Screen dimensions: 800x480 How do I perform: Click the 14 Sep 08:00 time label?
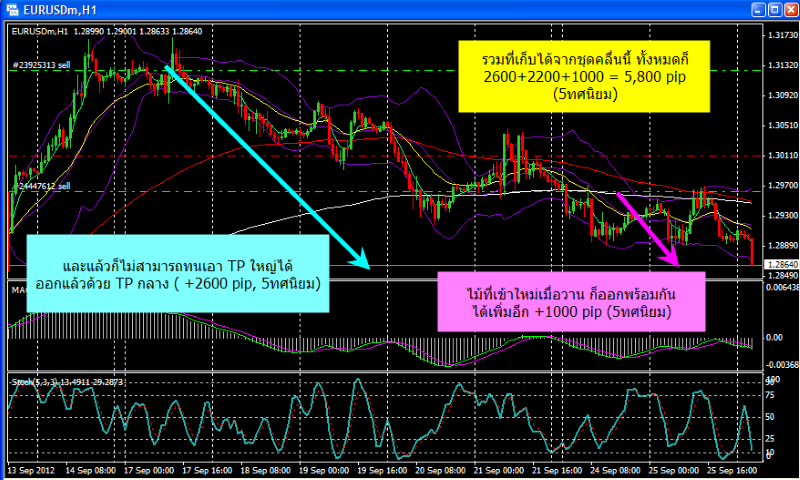(90, 470)
